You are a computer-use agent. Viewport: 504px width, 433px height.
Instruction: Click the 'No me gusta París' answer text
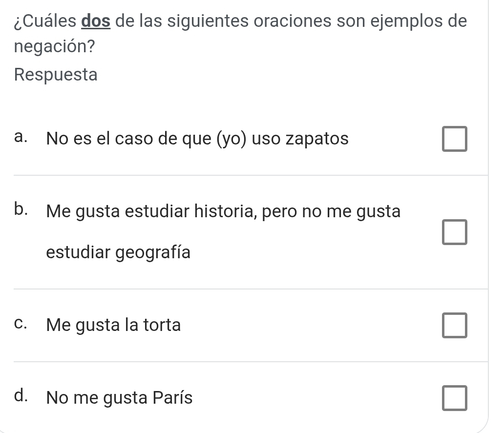119,398
